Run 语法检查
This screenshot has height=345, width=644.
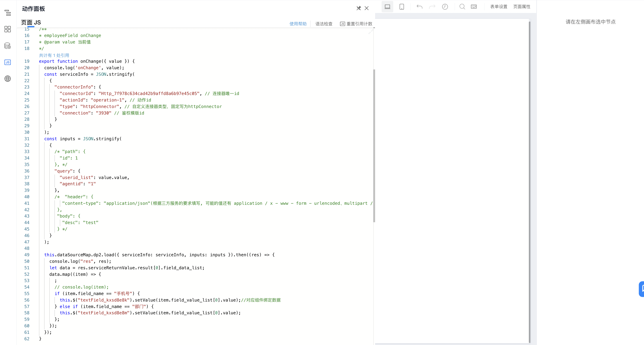tap(324, 24)
